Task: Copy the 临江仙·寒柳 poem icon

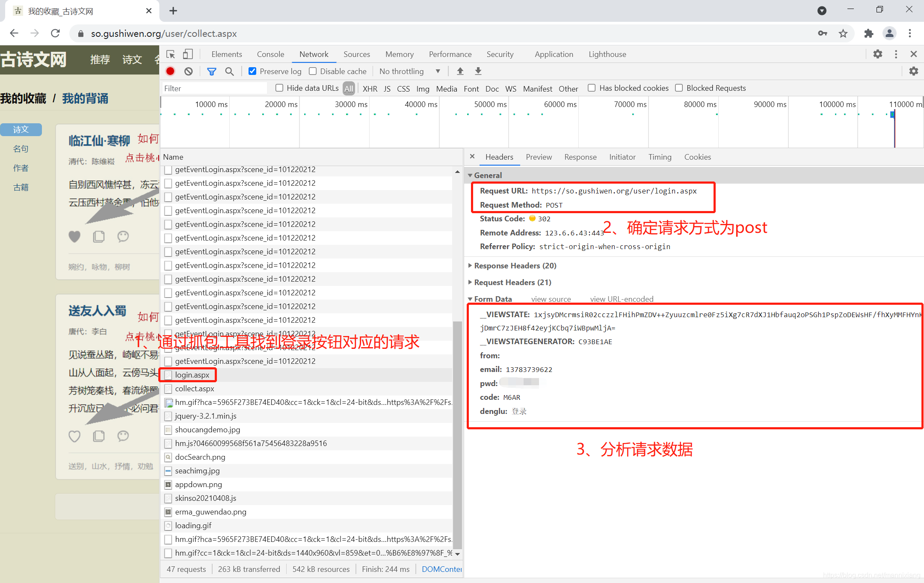Action: [99, 236]
